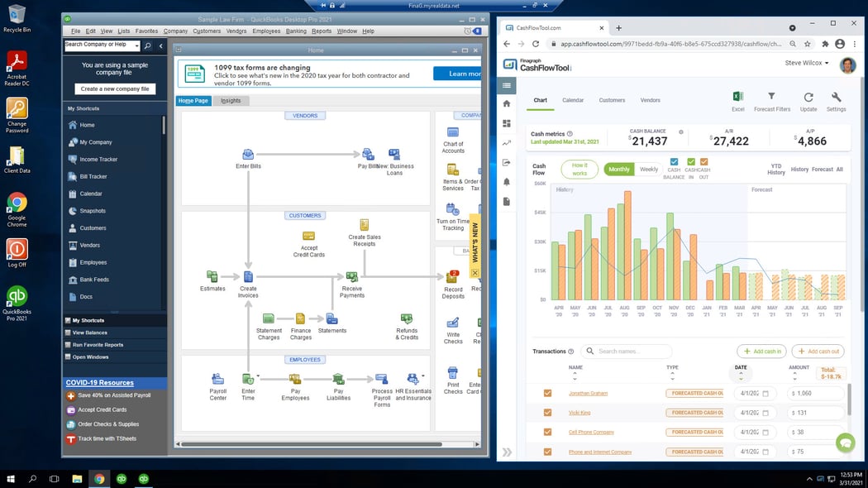This screenshot has width=868, height=488.
Task: Open Create Sales Receipts icon
Action: tap(365, 224)
